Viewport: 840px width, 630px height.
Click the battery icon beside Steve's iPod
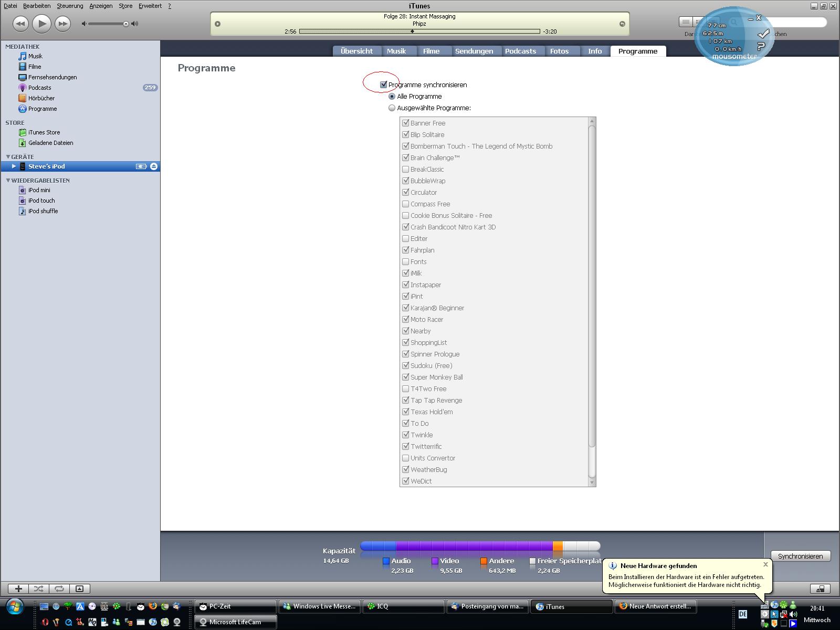coord(141,166)
